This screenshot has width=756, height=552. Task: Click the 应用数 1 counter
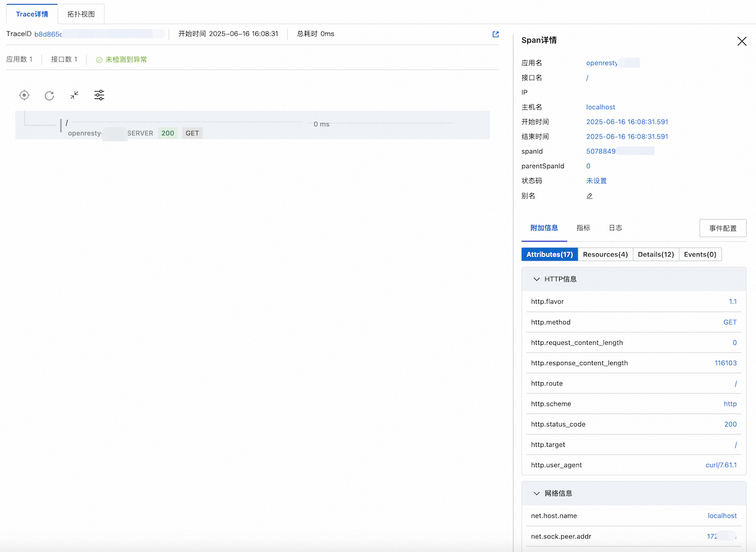point(19,60)
